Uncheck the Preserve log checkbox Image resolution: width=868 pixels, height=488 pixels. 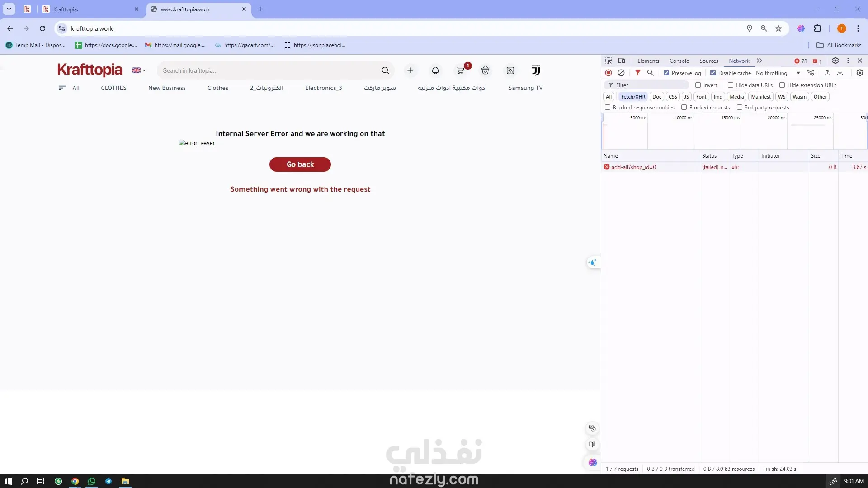tap(666, 73)
